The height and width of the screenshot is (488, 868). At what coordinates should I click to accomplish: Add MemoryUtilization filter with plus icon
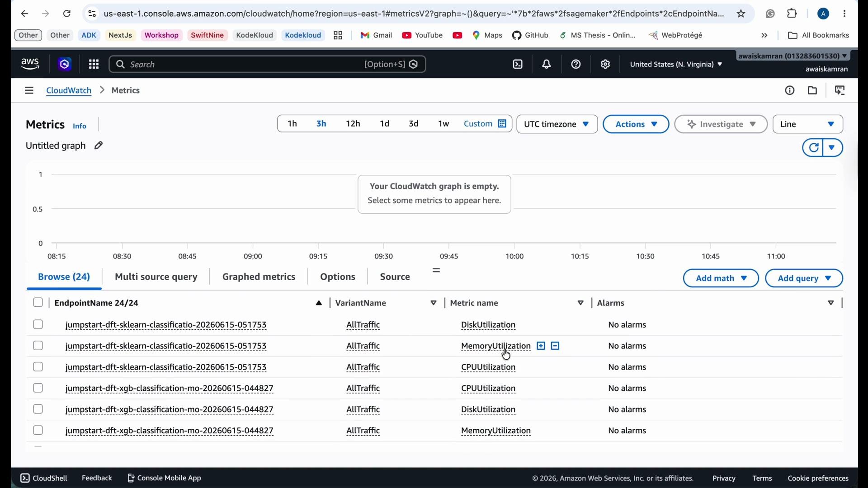[541, 346]
